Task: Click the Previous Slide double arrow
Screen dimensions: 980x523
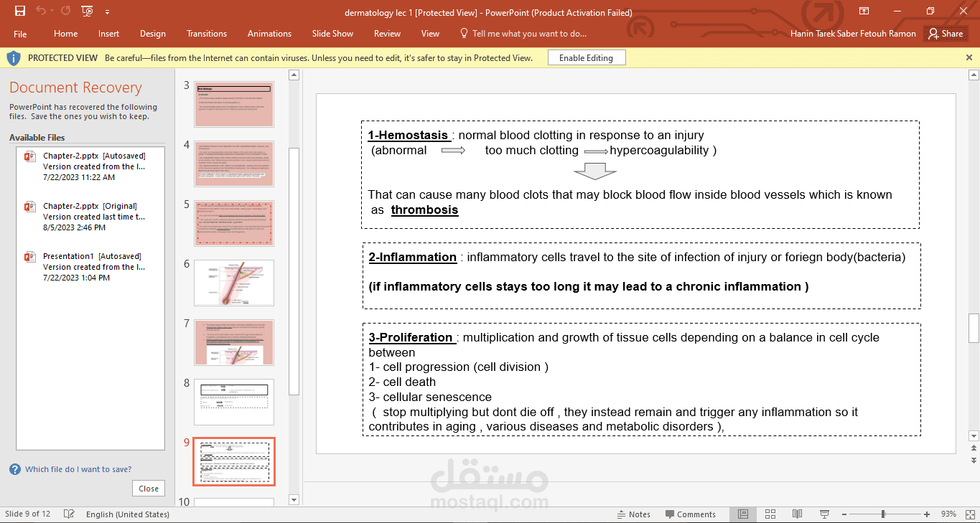Action: [974, 449]
